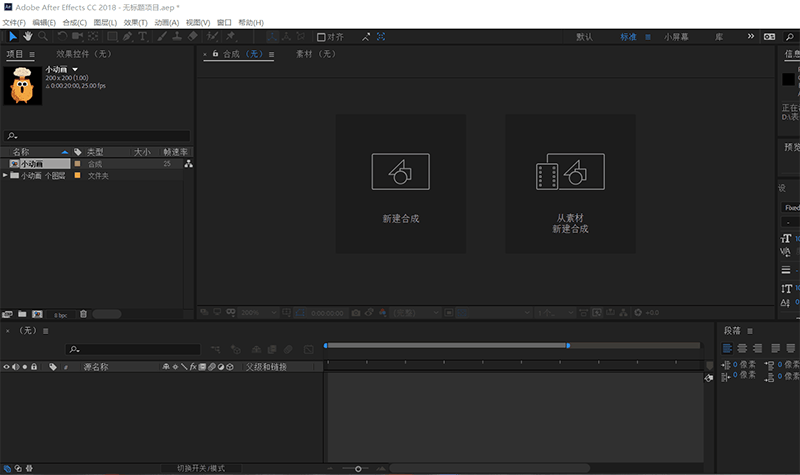Click the timeline search field
The image size is (800, 475).
tap(133, 349)
